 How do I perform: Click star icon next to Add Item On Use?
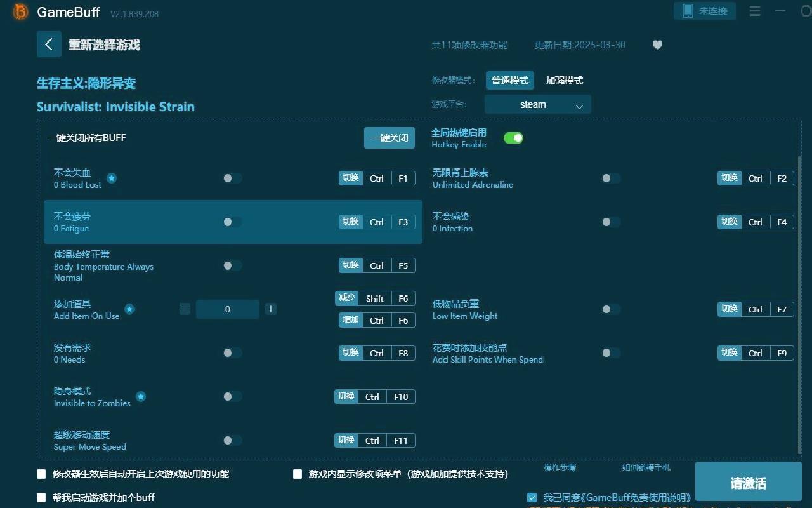129,309
